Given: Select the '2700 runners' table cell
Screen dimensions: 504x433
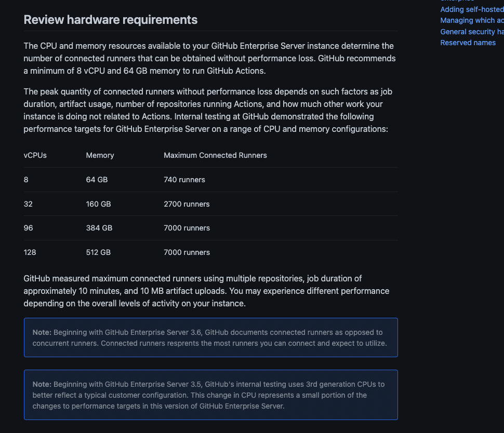Looking at the screenshot, I should coord(187,204).
